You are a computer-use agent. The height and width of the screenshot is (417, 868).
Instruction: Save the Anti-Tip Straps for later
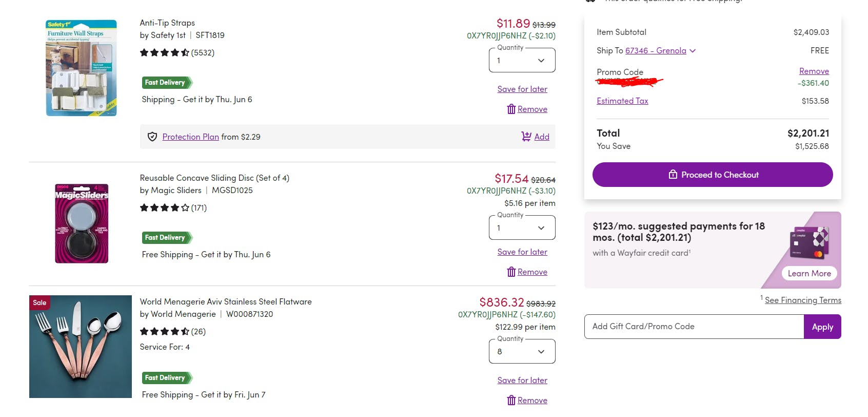click(x=522, y=89)
